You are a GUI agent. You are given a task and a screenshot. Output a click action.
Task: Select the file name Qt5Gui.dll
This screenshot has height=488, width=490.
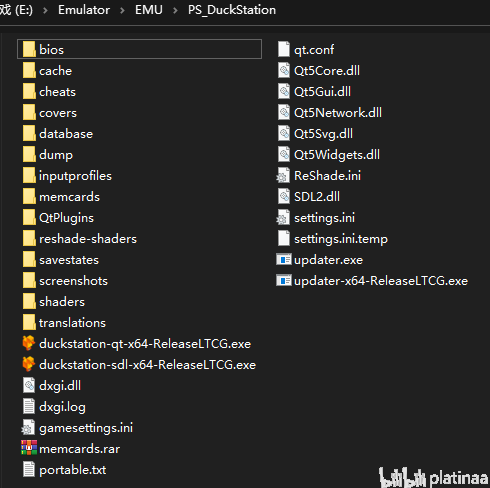[x=322, y=92]
